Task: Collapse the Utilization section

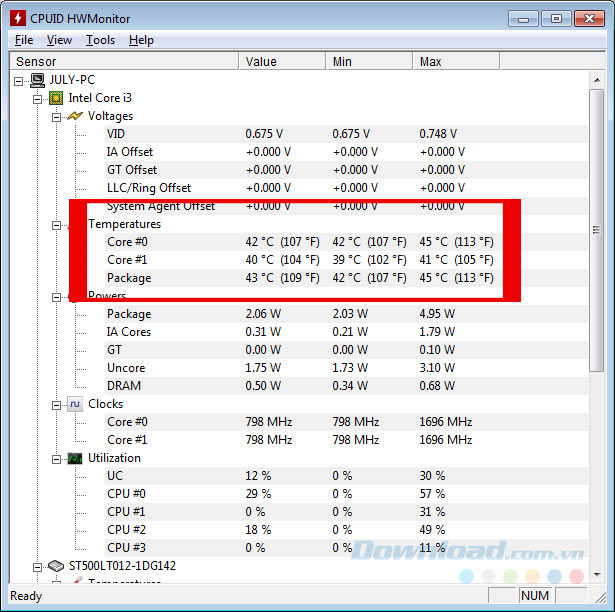Action: click(56, 459)
